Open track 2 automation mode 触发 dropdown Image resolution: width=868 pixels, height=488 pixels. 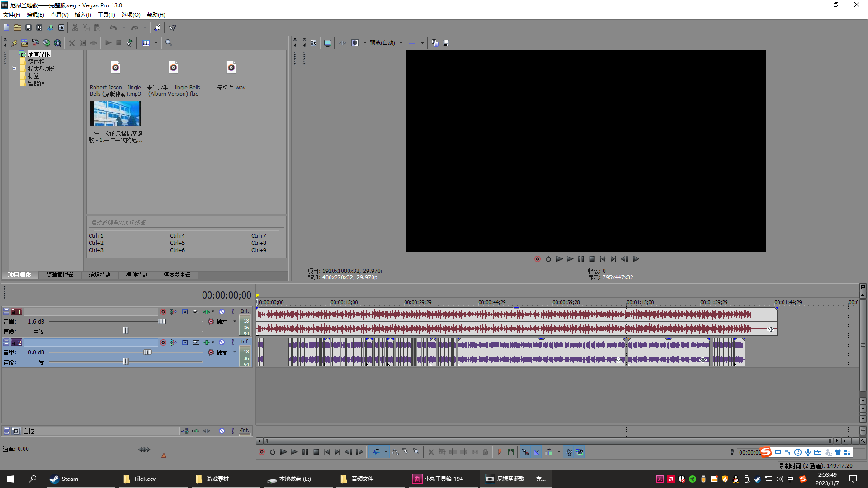tap(235, 352)
